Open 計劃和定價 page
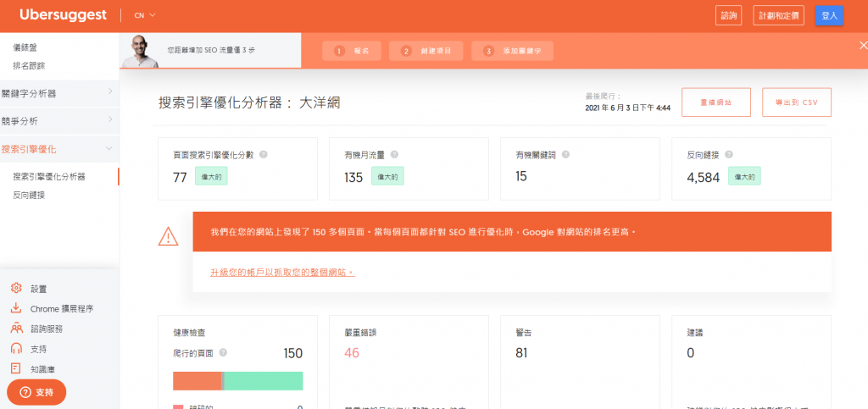 [x=778, y=15]
